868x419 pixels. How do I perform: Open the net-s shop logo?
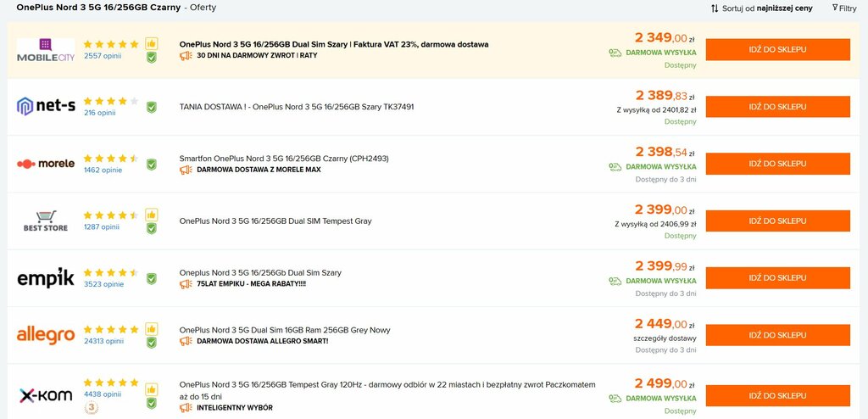(46, 106)
